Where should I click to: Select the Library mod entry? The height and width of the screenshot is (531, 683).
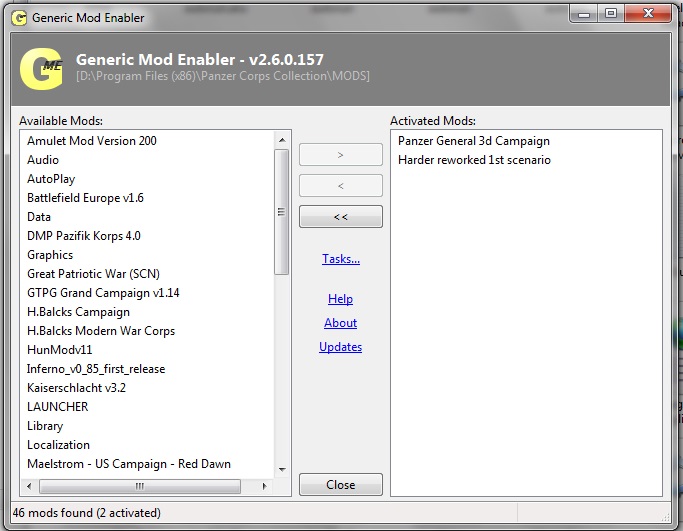[x=45, y=426]
